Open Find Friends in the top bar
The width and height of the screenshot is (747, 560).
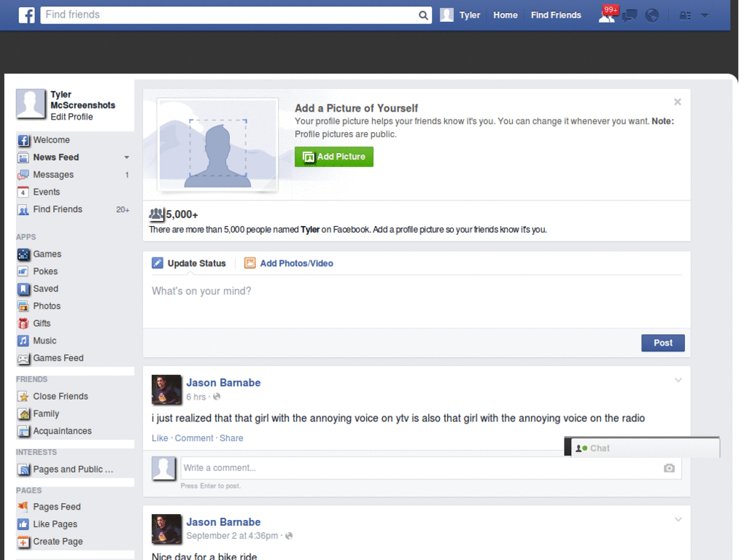556,15
